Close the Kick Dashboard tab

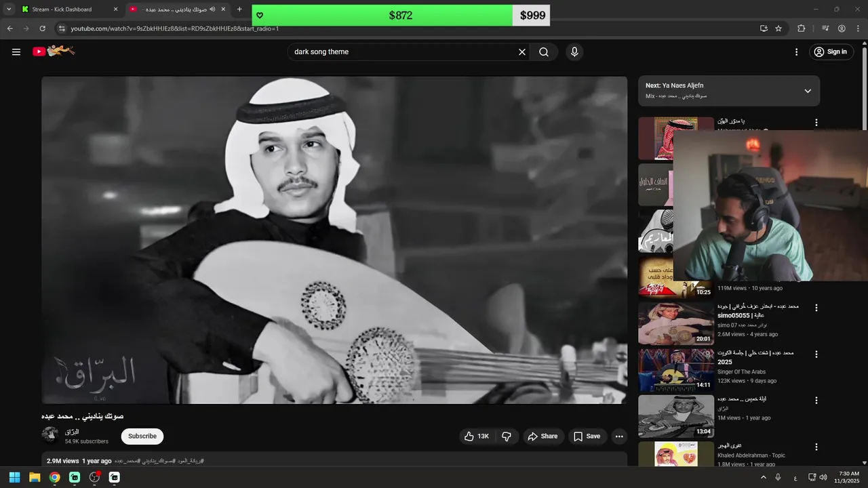(x=115, y=9)
